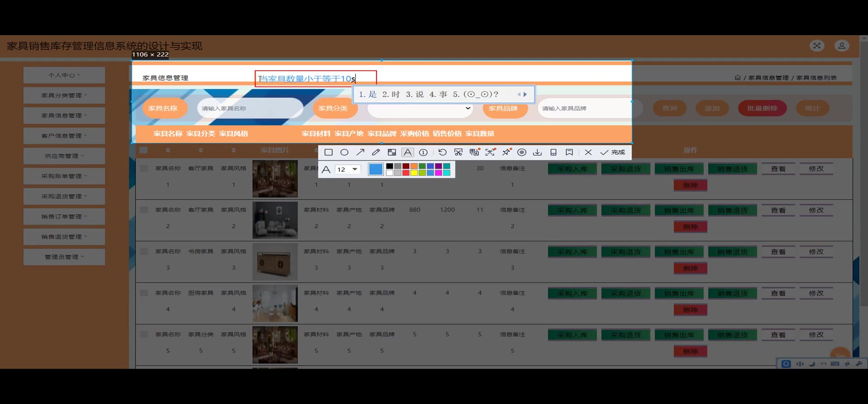868x404 pixels.
Task: Save the screenshot with the download icon
Action: coord(537,152)
